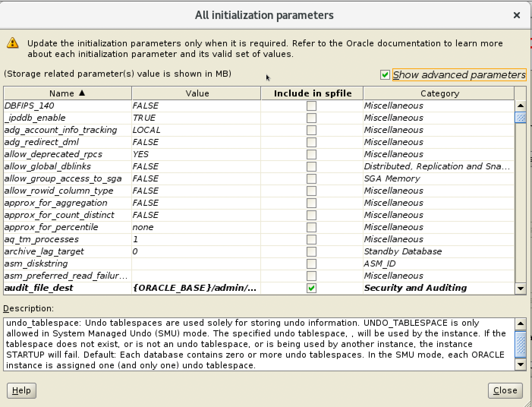The height and width of the screenshot is (407, 532).
Task: Select allow_global_dblinks parameter name
Action: click(x=48, y=166)
